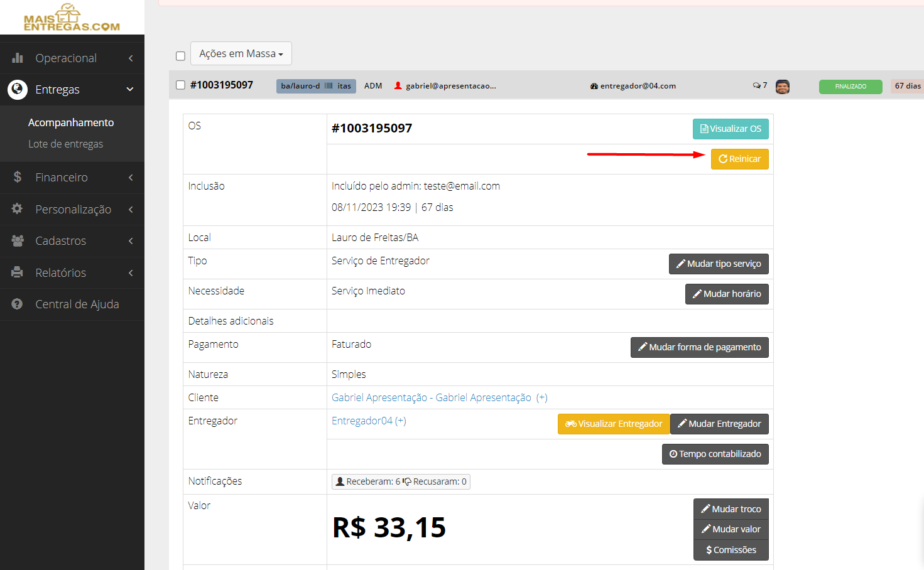Click the Mudar valor button
The height and width of the screenshot is (570, 924).
pos(731,529)
